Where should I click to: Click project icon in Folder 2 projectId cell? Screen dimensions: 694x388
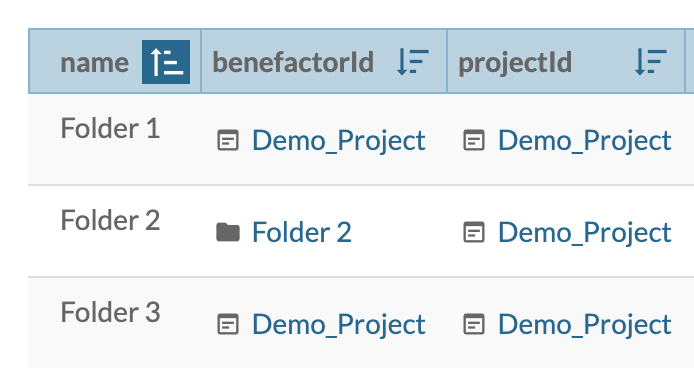pyautogui.click(x=474, y=232)
